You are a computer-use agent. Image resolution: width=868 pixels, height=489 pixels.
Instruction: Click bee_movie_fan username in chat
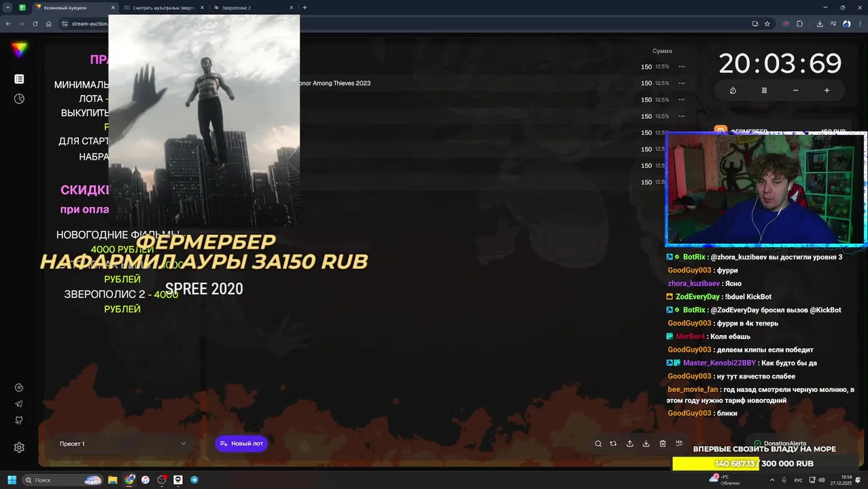click(693, 389)
